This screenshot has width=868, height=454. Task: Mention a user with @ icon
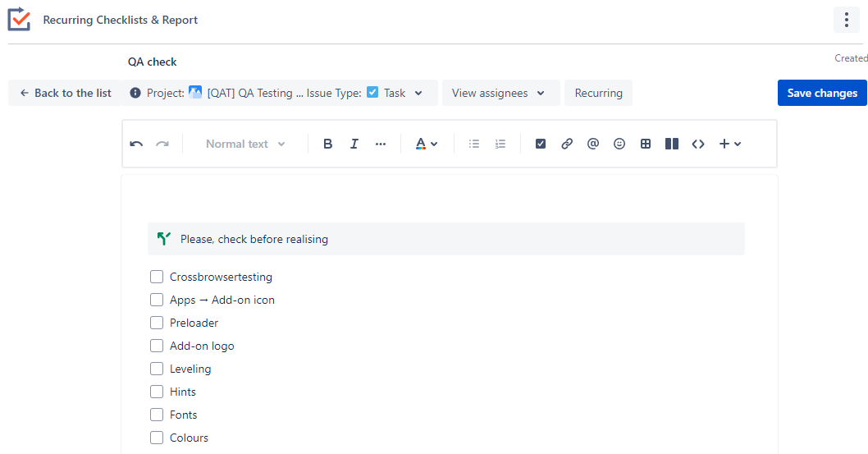[593, 144]
